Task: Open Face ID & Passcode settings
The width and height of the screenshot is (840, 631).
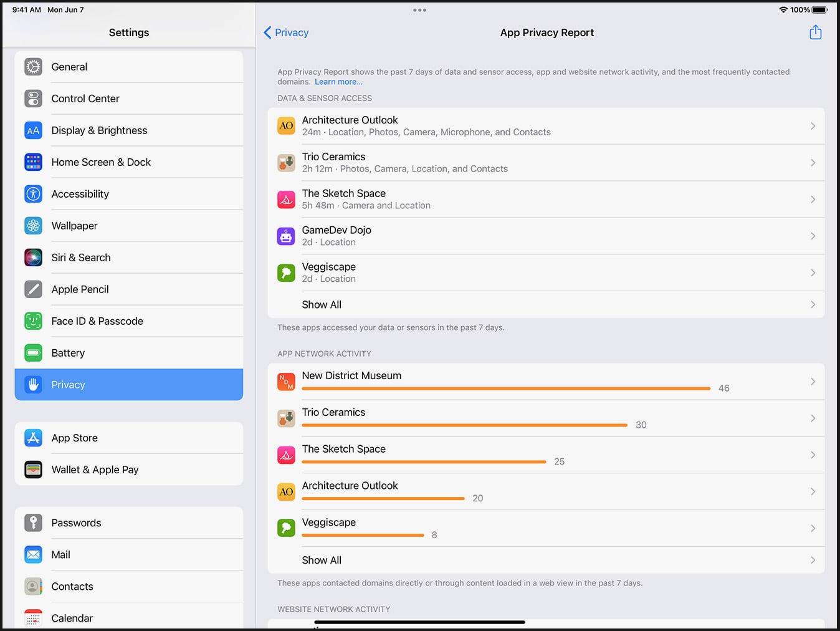Action: [129, 321]
